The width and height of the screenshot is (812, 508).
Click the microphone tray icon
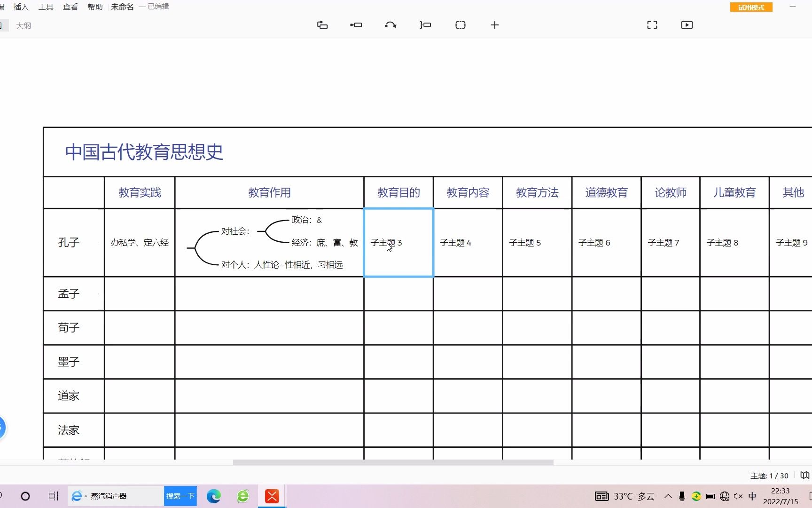tap(682, 496)
